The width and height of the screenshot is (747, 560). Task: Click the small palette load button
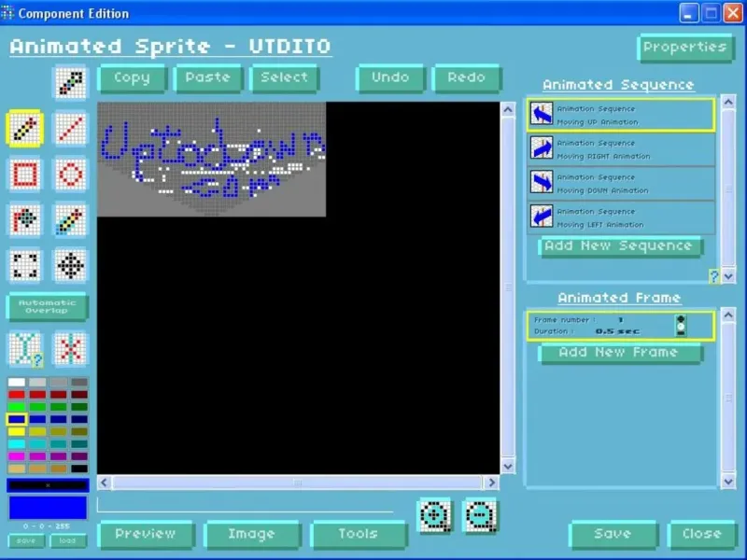67,541
